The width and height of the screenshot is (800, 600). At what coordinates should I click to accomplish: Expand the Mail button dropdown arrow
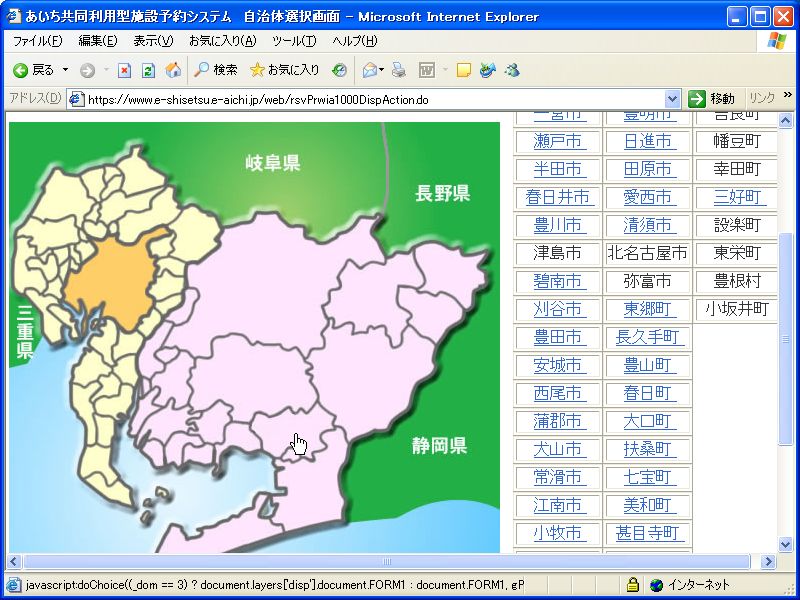coord(383,70)
